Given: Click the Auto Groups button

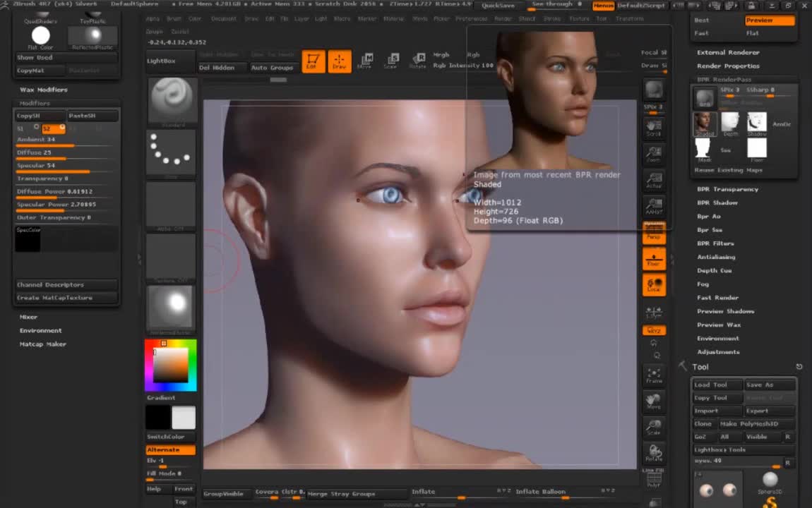Looking at the screenshot, I should tap(272, 68).
